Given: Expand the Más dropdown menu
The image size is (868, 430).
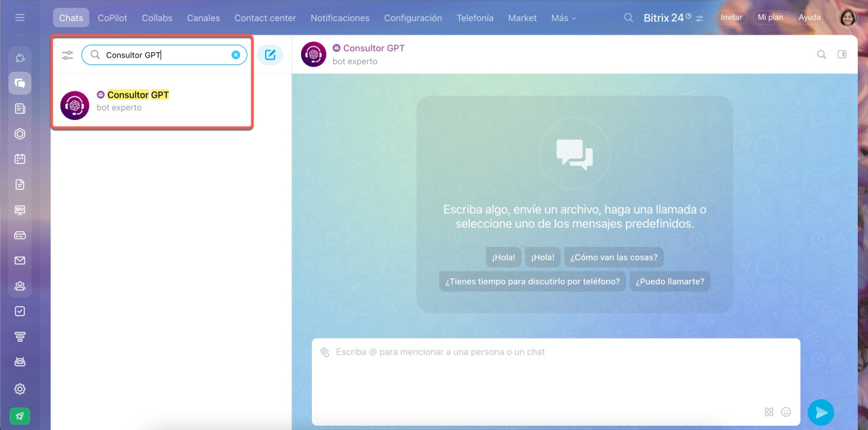Looking at the screenshot, I should [564, 18].
